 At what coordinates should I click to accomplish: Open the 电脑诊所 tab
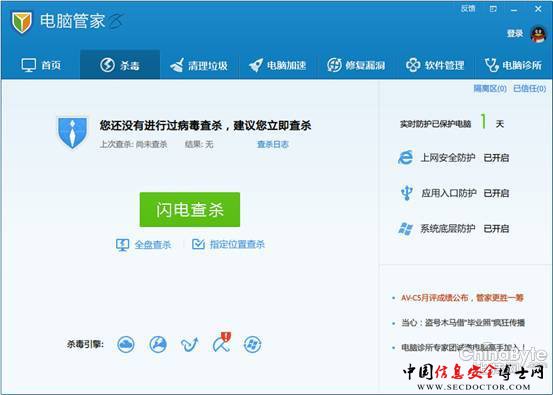[514, 65]
